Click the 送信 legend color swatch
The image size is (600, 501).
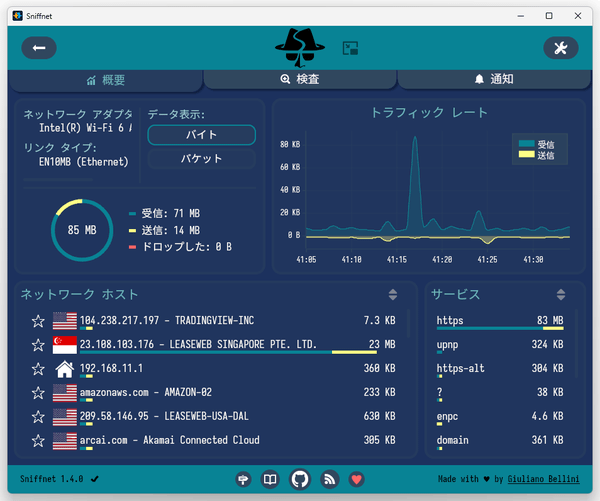coord(527,154)
